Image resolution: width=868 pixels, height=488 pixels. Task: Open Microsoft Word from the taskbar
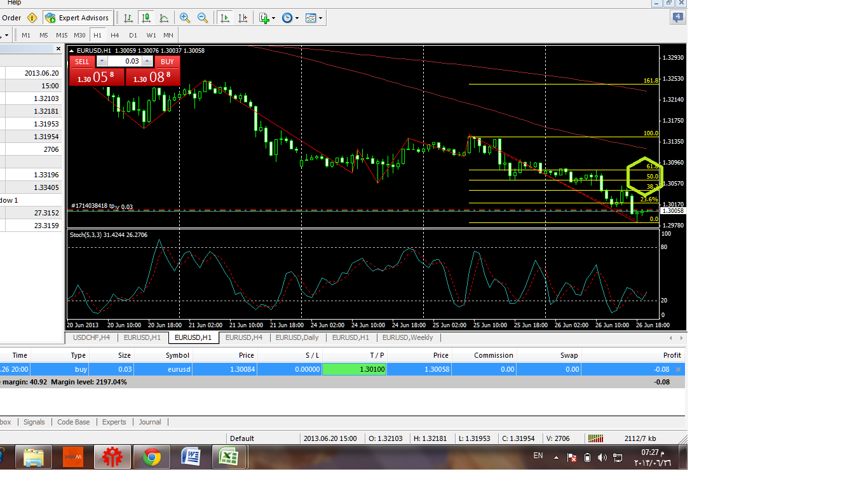click(x=191, y=457)
